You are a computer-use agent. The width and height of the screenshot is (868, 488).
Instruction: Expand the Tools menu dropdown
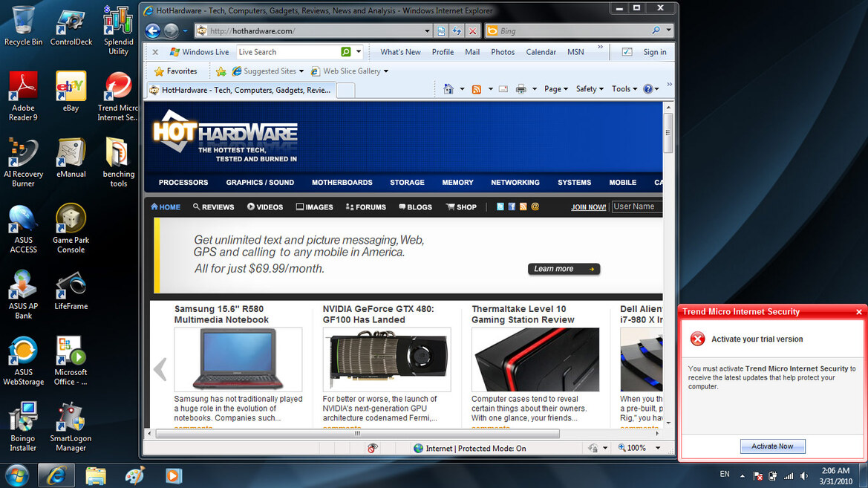pos(624,88)
